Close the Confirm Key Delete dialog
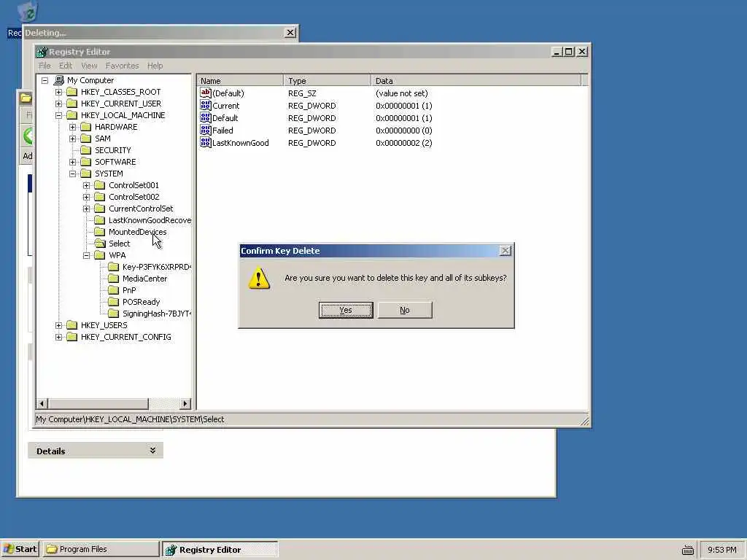Viewport: 747px width, 560px height. tap(506, 251)
